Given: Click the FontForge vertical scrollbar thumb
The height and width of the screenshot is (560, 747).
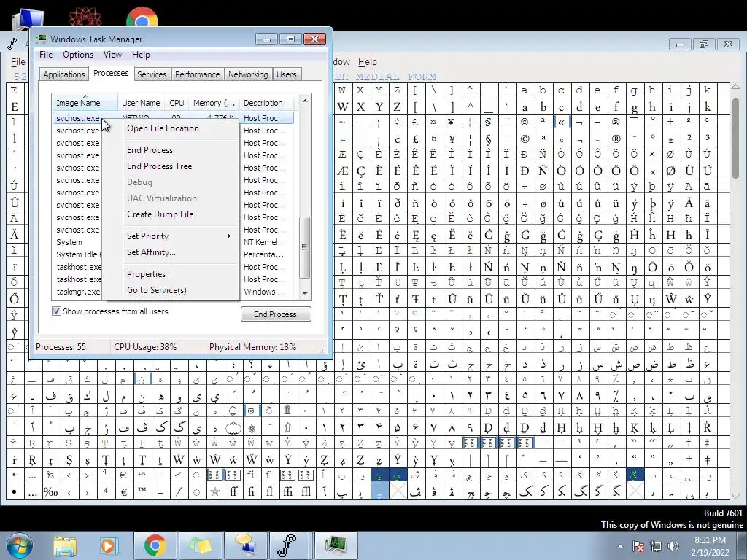Looking at the screenshot, I should pos(735,137).
